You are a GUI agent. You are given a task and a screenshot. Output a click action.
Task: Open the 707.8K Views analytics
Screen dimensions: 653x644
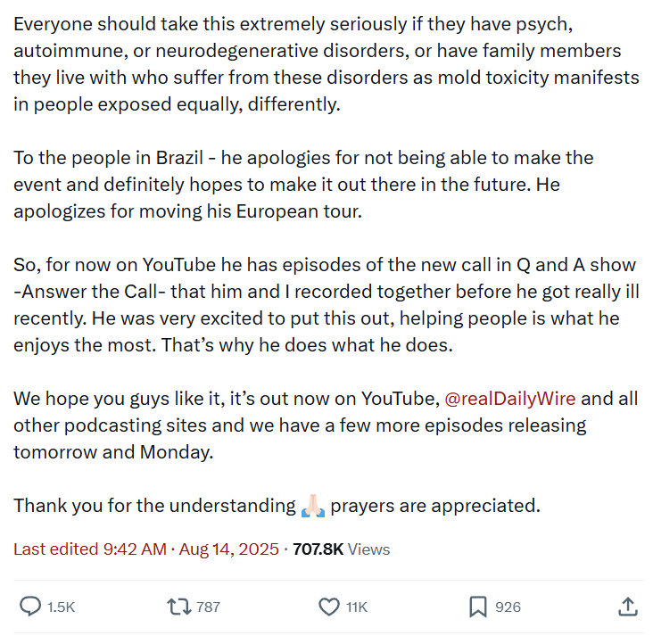(x=341, y=549)
